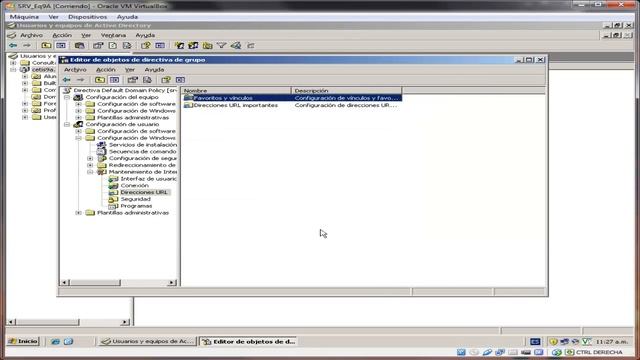Open Ayuda menu in Group Policy editor
This screenshot has width=640, height=360.
(154, 70)
